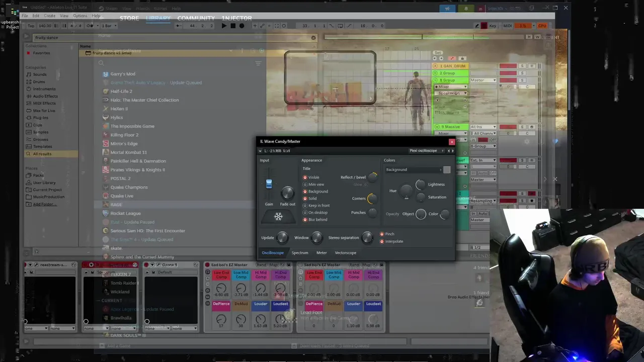Click previous preset arrow in Wave Candy

point(449,151)
